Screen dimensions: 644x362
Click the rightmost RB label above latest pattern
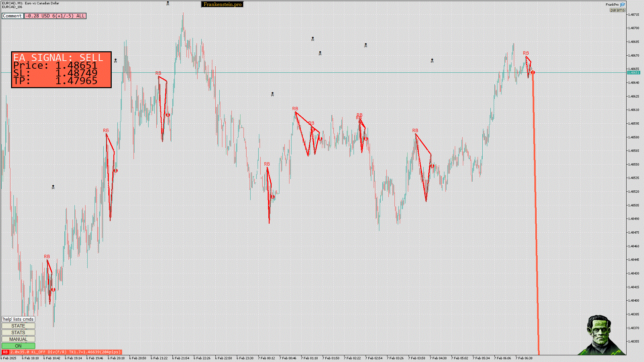[526, 53]
